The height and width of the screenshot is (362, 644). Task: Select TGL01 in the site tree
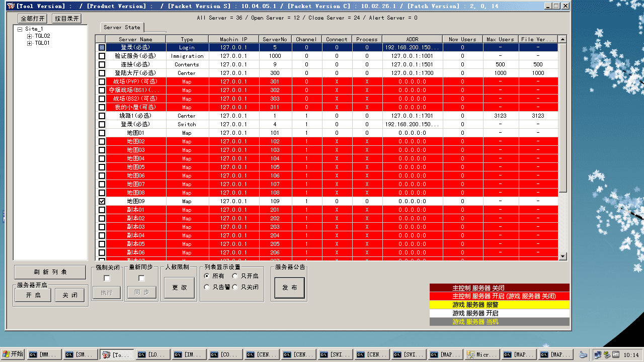pos(42,43)
